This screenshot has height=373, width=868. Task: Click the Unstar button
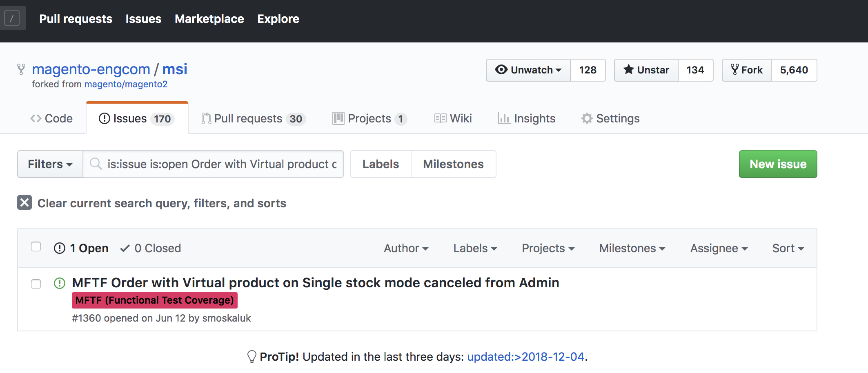(x=646, y=70)
